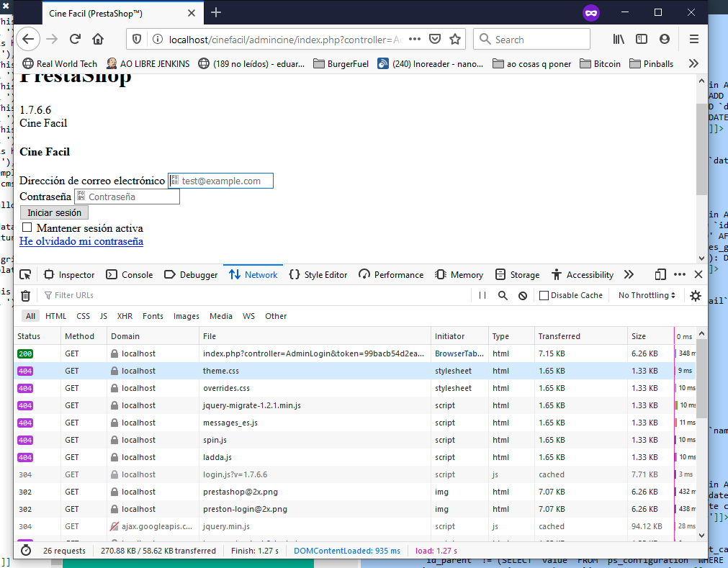Switch to the Console tab
Viewport: 728px width, 568px height.
click(130, 275)
